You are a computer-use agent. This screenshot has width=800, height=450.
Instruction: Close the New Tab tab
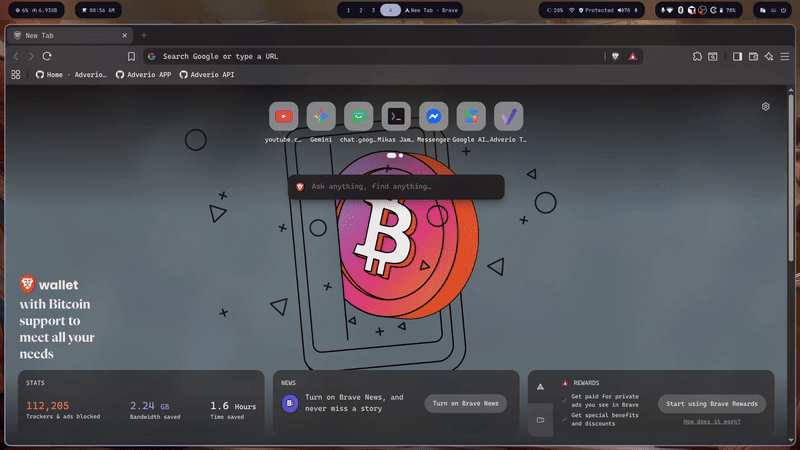coord(124,36)
